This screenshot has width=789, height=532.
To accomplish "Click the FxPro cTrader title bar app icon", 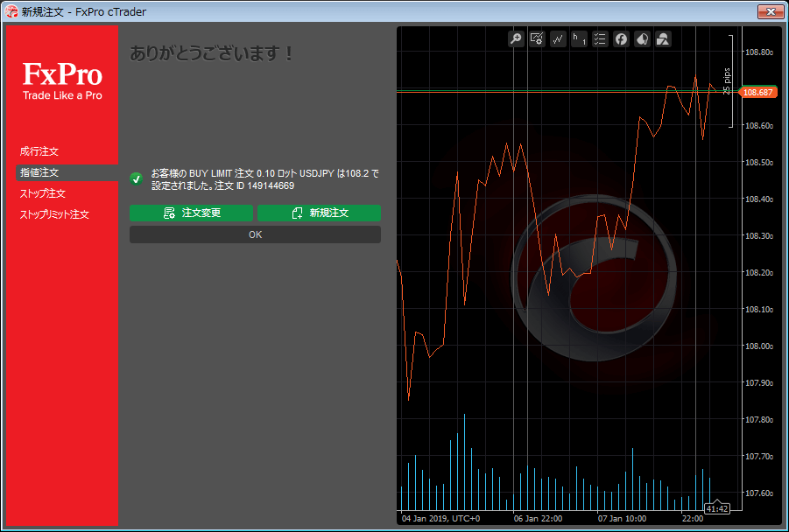I will pos(11,11).
